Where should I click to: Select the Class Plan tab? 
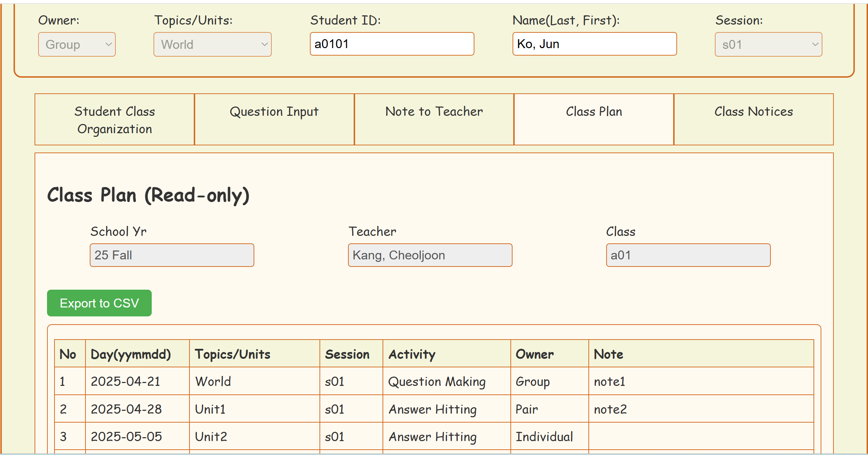point(594,120)
